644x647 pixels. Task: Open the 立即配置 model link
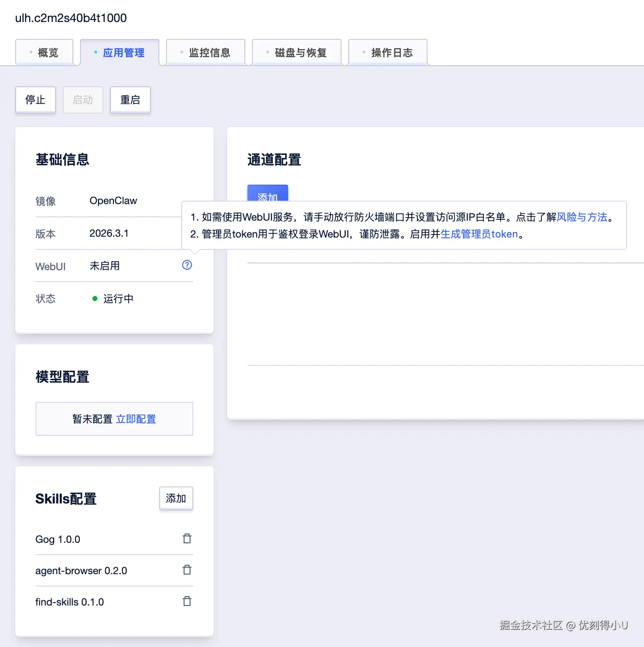coord(136,419)
